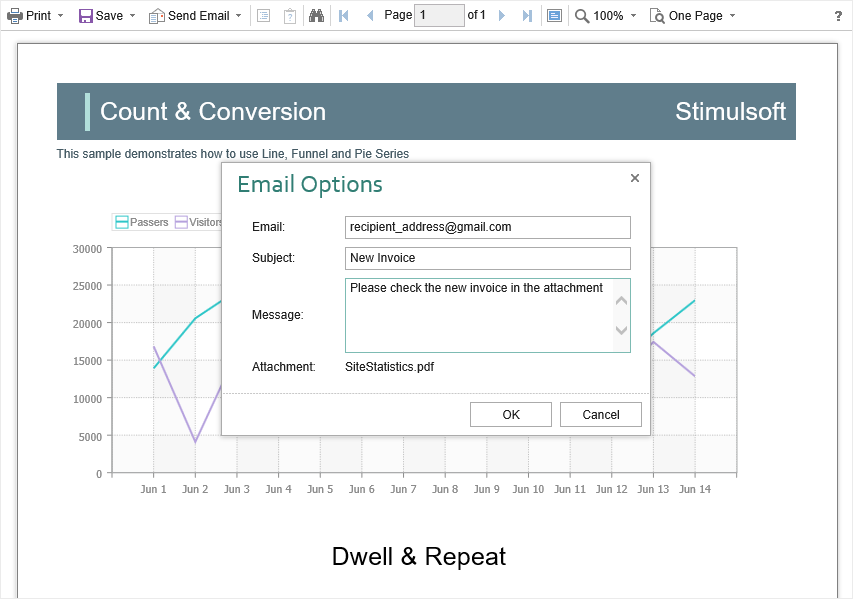Open the One Page view menu
Image resolution: width=853 pixels, height=599 pixels.
(692, 16)
